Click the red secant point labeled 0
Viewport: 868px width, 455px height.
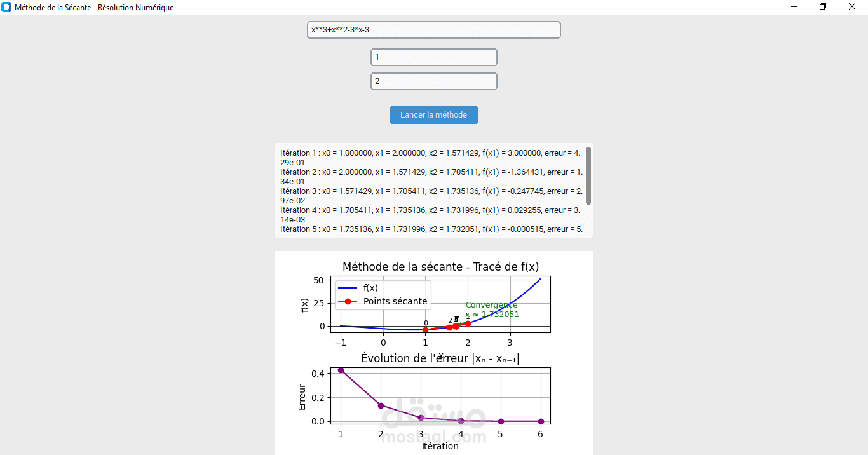(x=426, y=330)
